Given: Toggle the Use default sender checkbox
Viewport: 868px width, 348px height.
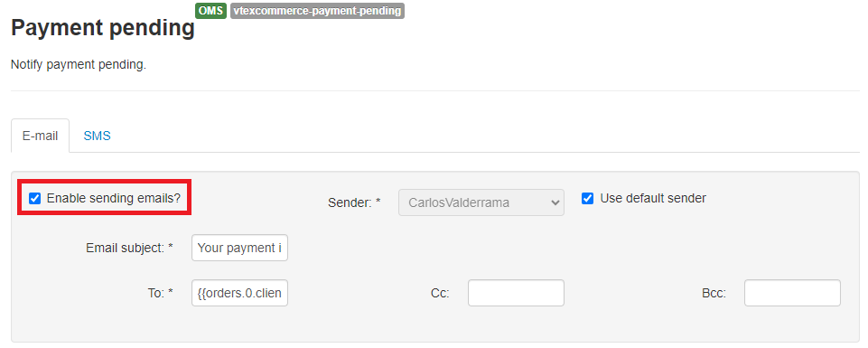Looking at the screenshot, I should (587, 198).
